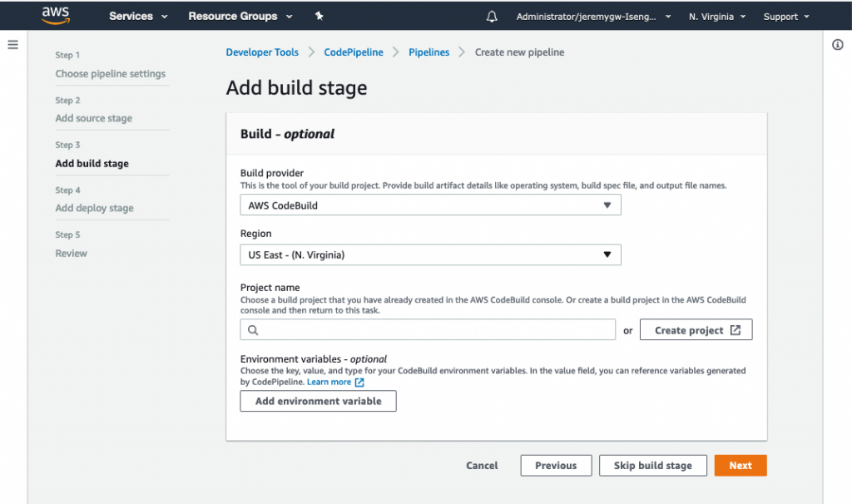Open the hamburger side menu
The width and height of the screenshot is (852, 504).
tap(12, 45)
